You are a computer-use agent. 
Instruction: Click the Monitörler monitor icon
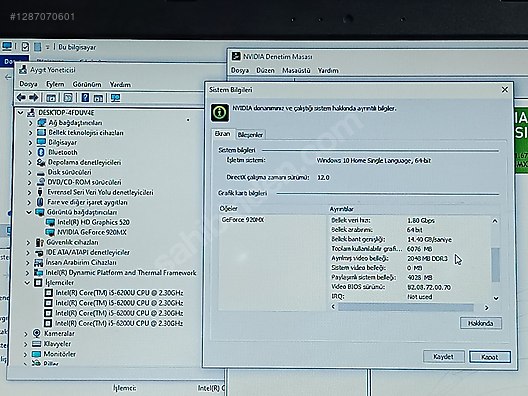(x=36, y=354)
